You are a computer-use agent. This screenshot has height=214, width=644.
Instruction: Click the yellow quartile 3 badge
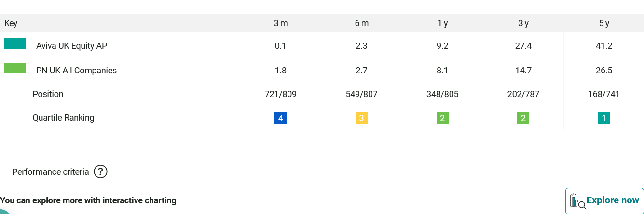(x=361, y=118)
